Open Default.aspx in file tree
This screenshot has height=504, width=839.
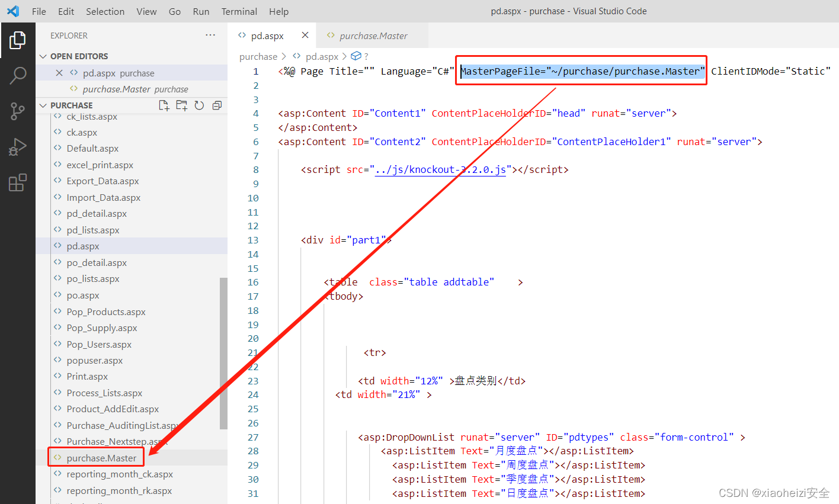click(92, 149)
